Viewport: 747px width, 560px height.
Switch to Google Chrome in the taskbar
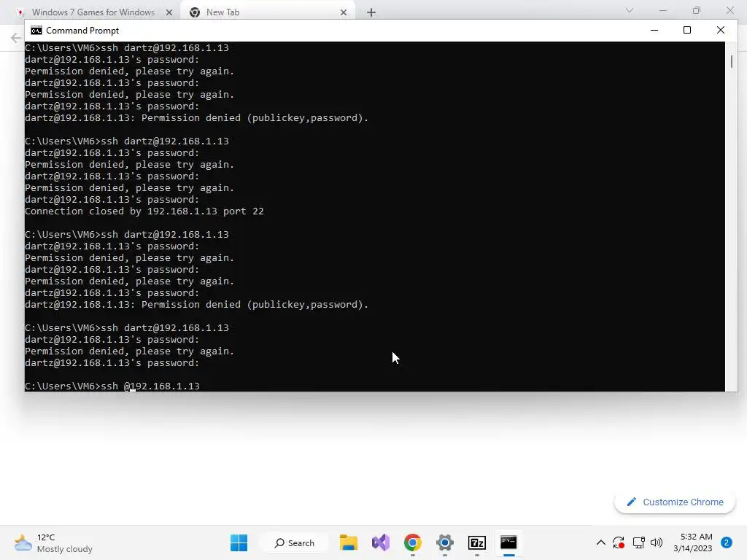pyautogui.click(x=413, y=542)
